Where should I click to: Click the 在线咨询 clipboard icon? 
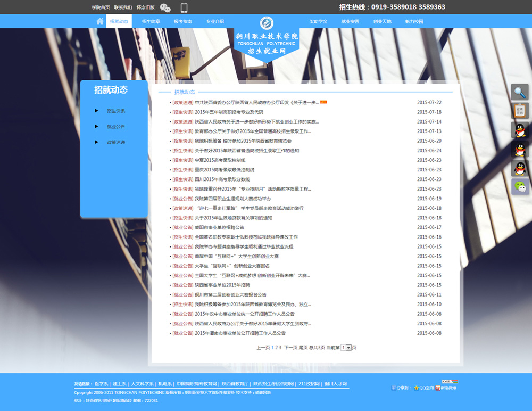[x=520, y=111]
